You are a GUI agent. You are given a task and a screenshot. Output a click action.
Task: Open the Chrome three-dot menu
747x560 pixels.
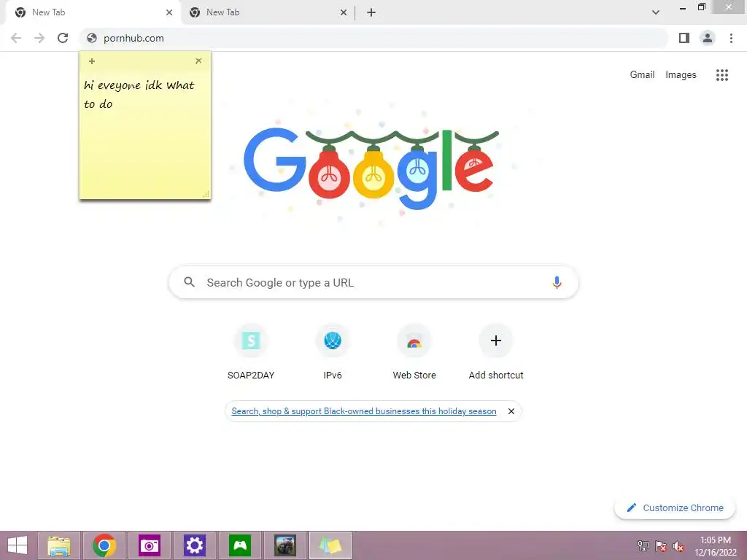(x=731, y=38)
